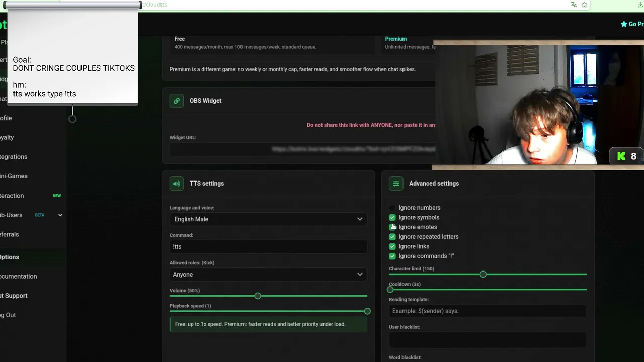Click the User blacklist input field
The height and width of the screenshot is (362, 644).
click(488, 340)
